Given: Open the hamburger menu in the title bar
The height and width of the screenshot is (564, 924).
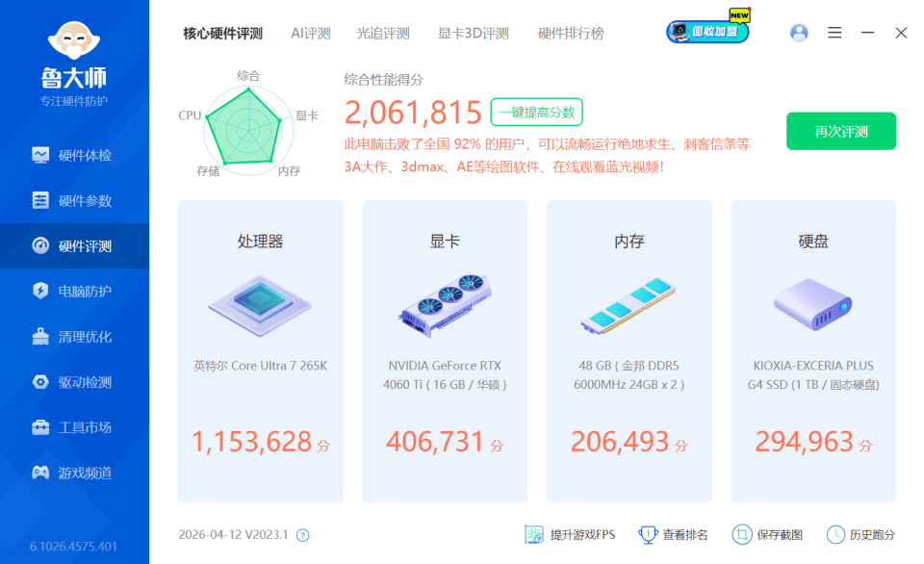Looking at the screenshot, I should point(834,33).
